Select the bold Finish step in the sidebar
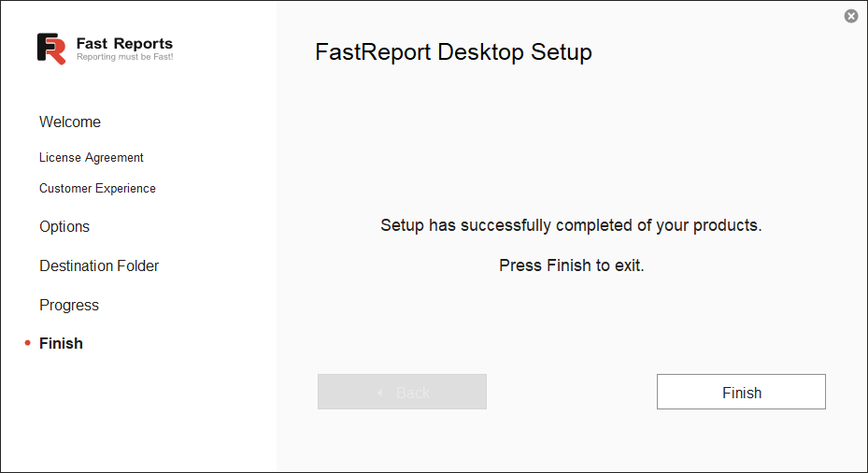868x473 pixels. pyautogui.click(x=61, y=344)
